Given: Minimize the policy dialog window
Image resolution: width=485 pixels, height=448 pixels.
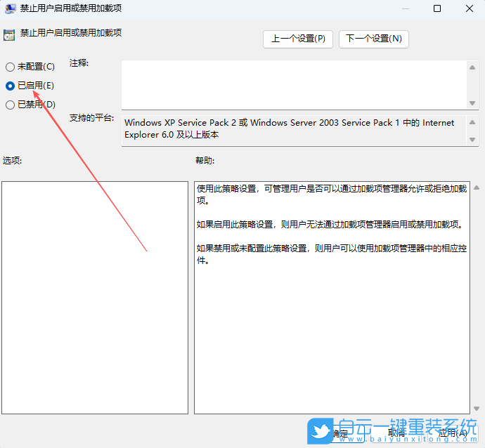Looking at the screenshot, I should (405, 8).
